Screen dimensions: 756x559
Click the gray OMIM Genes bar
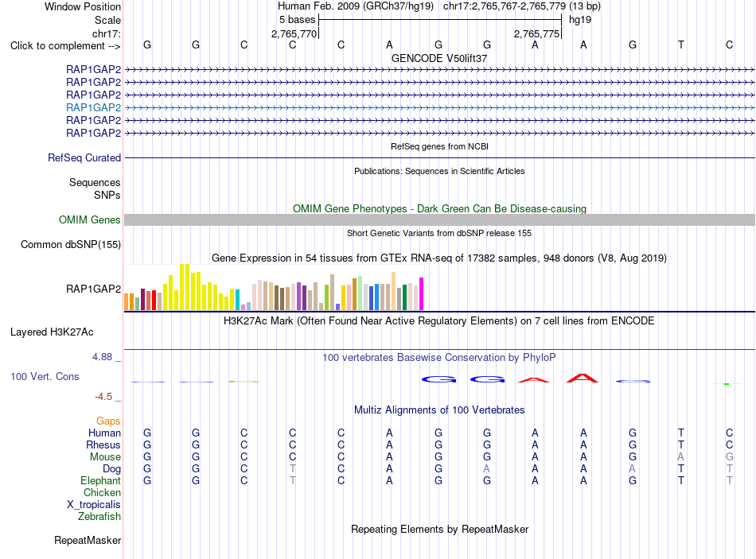(440, 219)
